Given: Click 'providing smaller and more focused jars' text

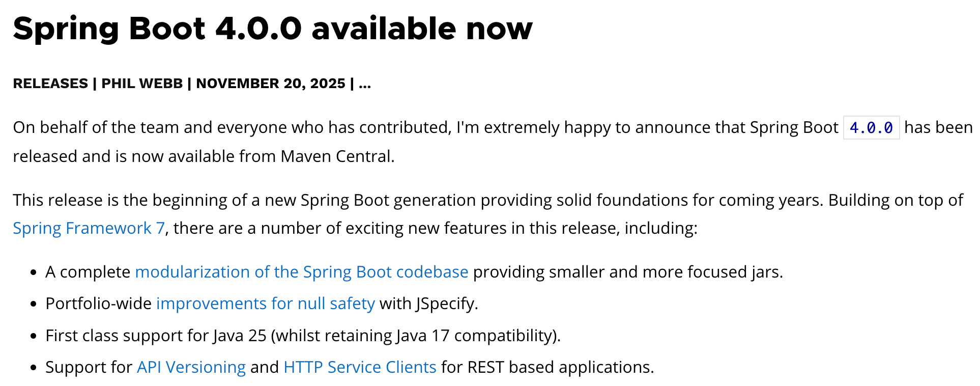Looking at the screenshot, I should point(627,272).
